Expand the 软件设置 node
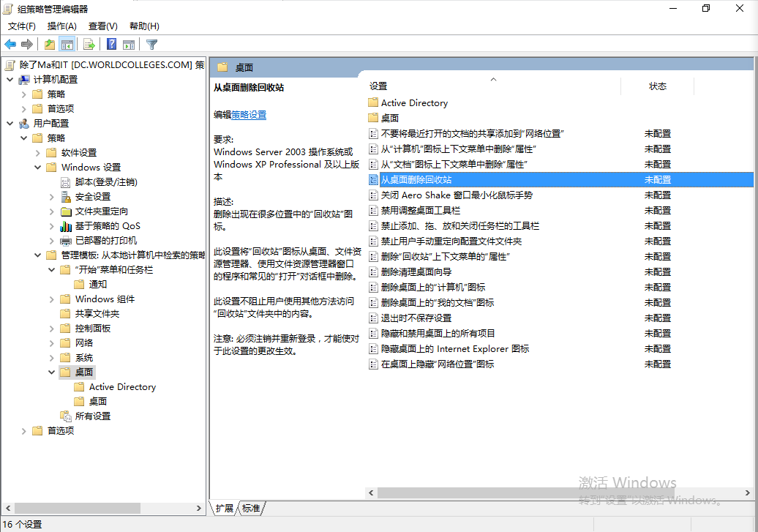The height and width of the screenshot is (532, 758). (x=38, y=153)
